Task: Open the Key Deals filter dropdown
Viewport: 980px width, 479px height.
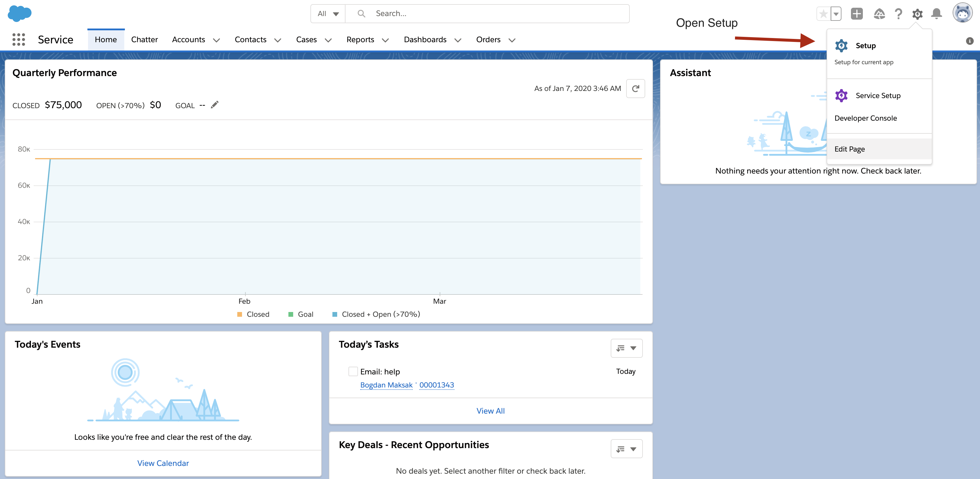Action: click(626, 449)
